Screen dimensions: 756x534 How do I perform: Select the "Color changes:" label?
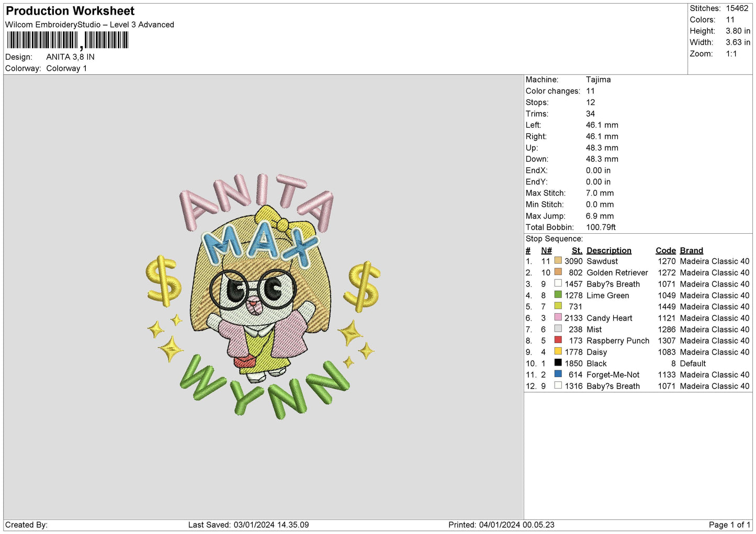click(x=553, y=91)
